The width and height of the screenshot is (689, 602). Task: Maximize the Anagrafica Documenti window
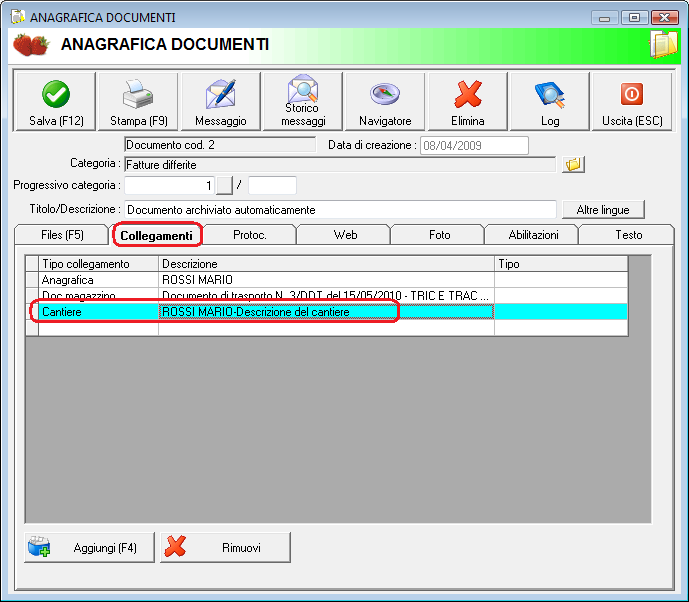634,18
